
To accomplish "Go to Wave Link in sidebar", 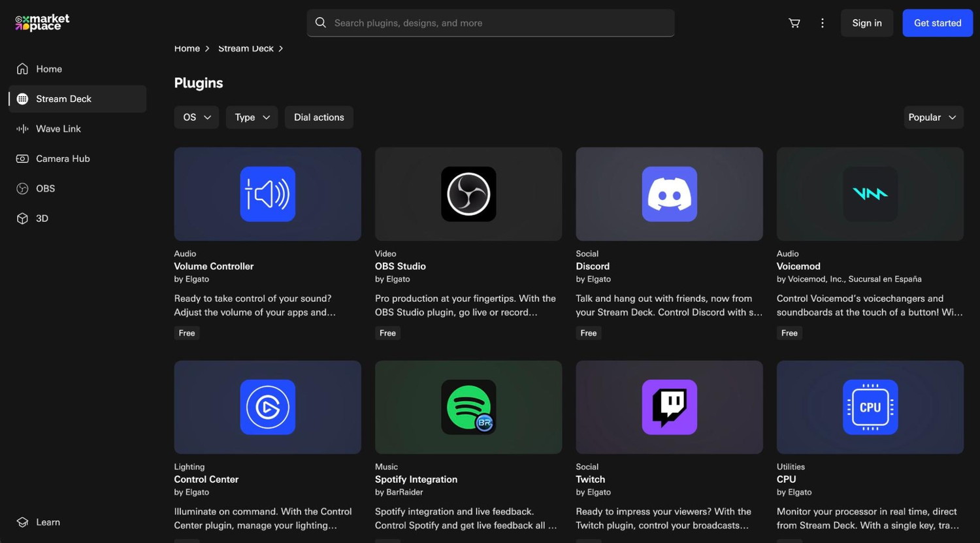I will (58, 129).
